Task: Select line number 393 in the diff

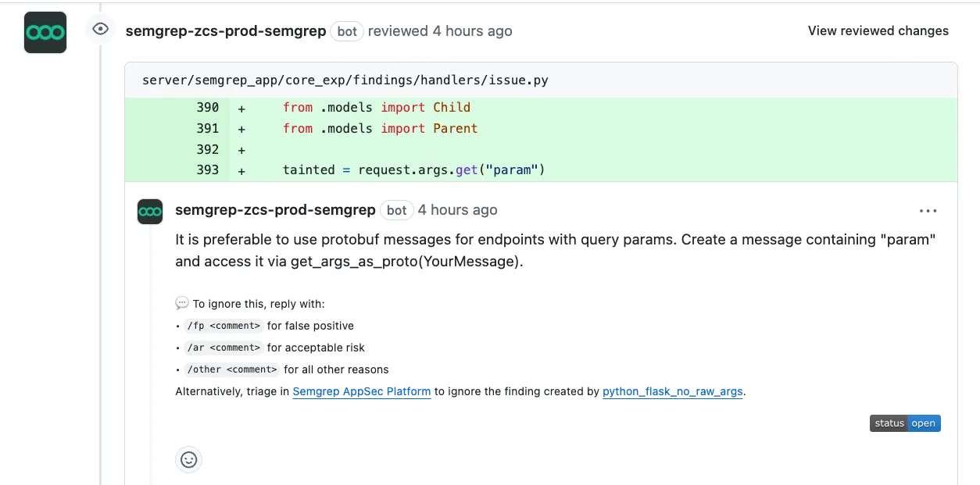Action: [207, 170]
